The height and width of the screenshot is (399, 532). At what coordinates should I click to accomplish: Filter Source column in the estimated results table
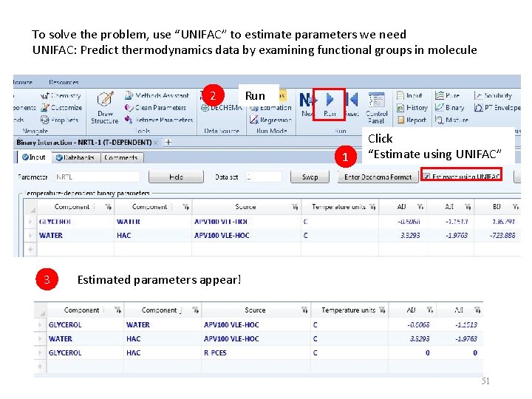[x=304, y=310]
